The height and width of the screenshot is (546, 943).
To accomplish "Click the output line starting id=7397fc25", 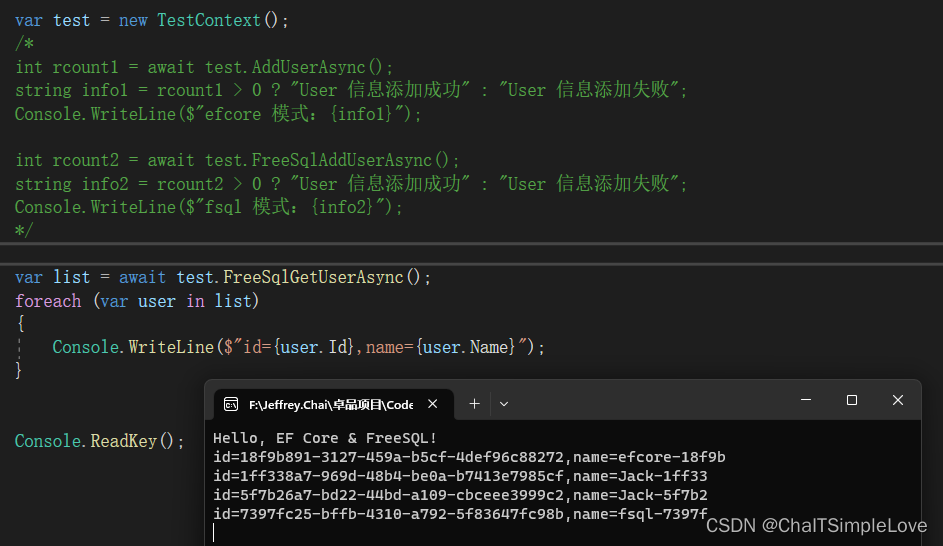I will click(460, 514).
